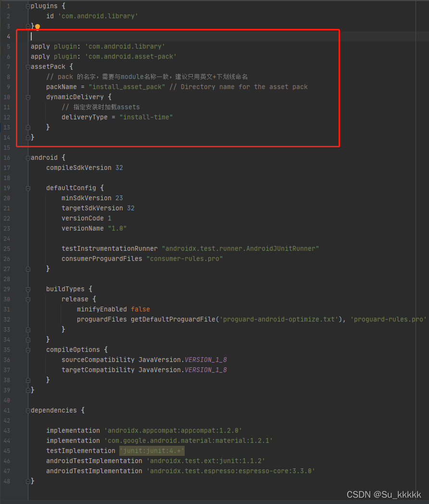Click 'proguard-android-optimize.txt' string
This screenshot has width=429, height=504.
click(279, 320)
